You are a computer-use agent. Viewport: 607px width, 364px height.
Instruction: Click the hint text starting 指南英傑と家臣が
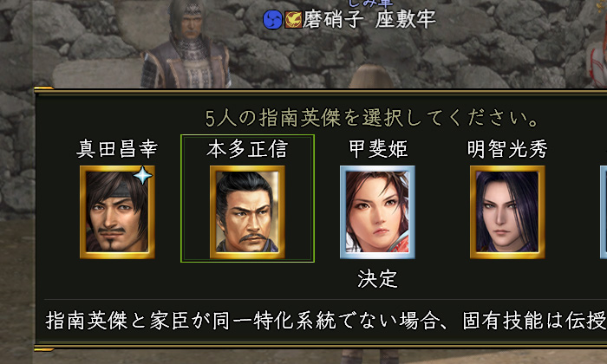pos(326,321)
